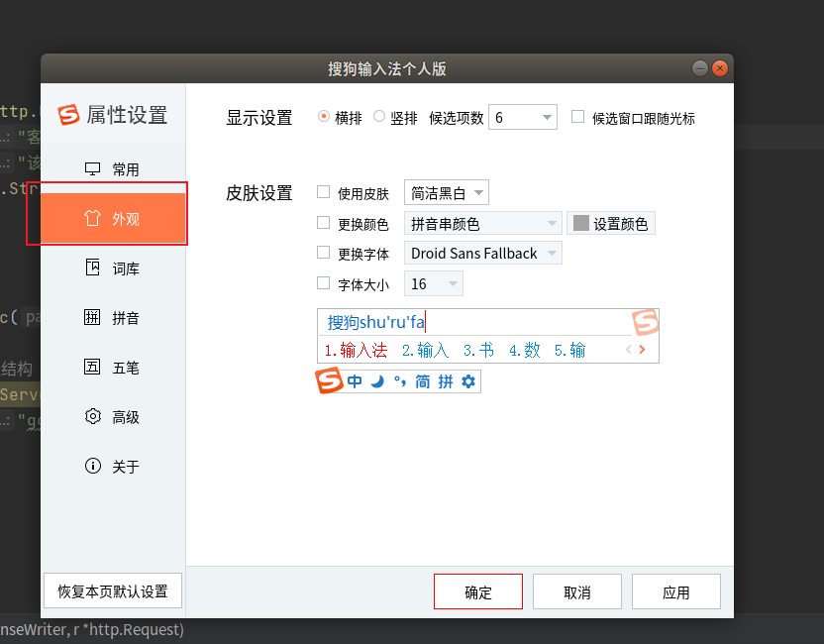Select candidate 1.输入法 in preview
824x644 pixels.
(356, 350)
